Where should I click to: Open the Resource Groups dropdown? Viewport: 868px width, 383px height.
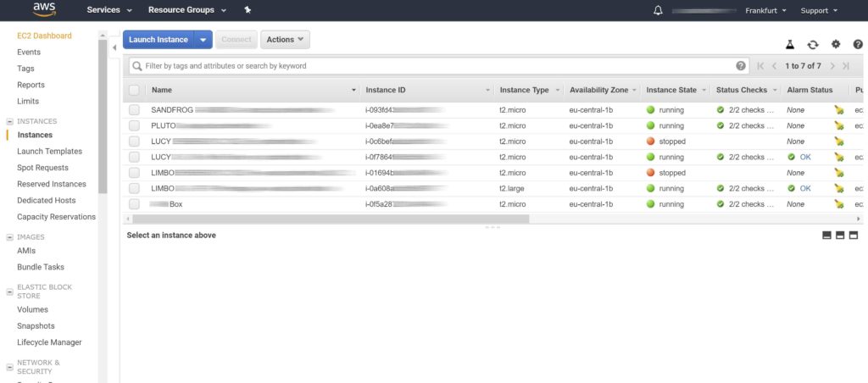pos(187,10)
